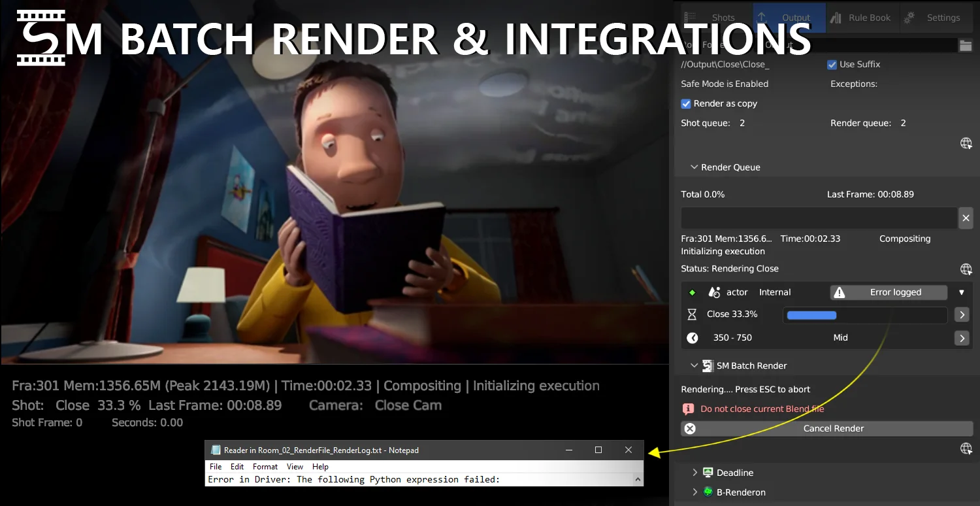Viewport: 980px width, 506px height.
Task: Click the pink info icon by Blend file warning
Action: [688, 409]
